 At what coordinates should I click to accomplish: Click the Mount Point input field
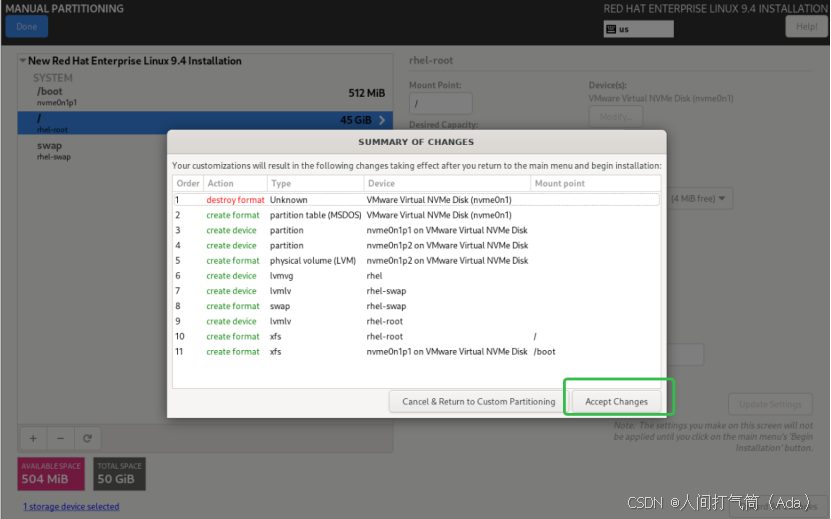click(x=440, y=103)
